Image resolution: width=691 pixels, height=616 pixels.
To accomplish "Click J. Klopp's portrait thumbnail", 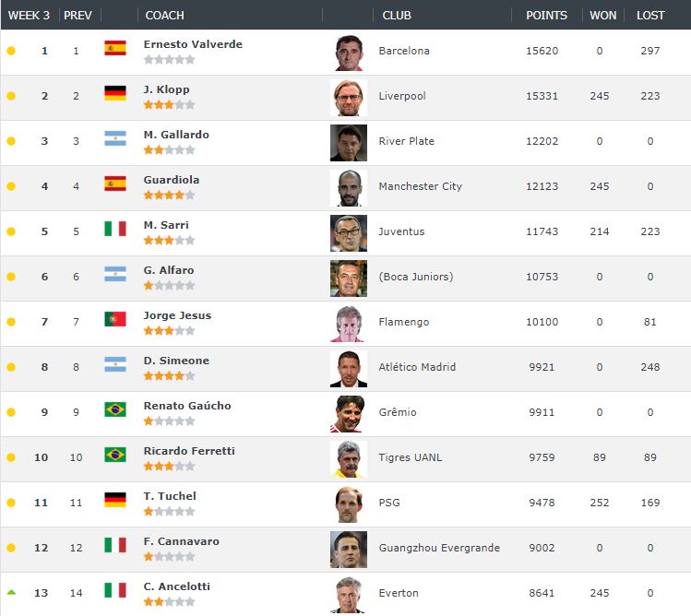I will coord(349,98).
